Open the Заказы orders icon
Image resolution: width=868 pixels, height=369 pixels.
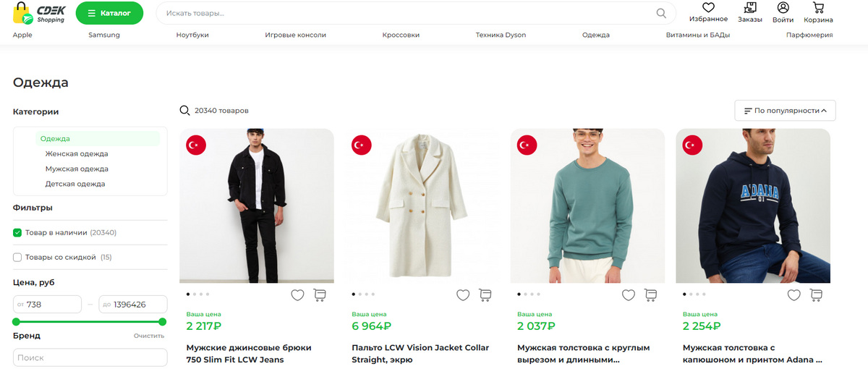pyautogui.click(x=749, y=8)
